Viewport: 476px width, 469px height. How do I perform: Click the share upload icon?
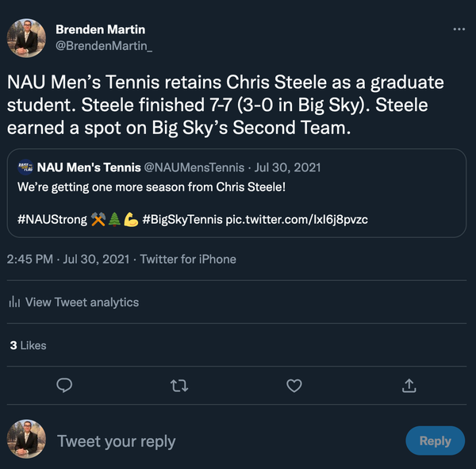pos(409,386)
